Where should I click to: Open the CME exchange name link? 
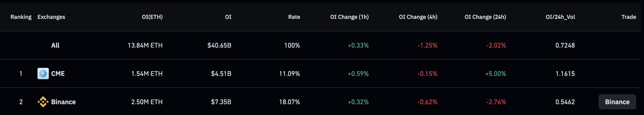pos(58,74)
